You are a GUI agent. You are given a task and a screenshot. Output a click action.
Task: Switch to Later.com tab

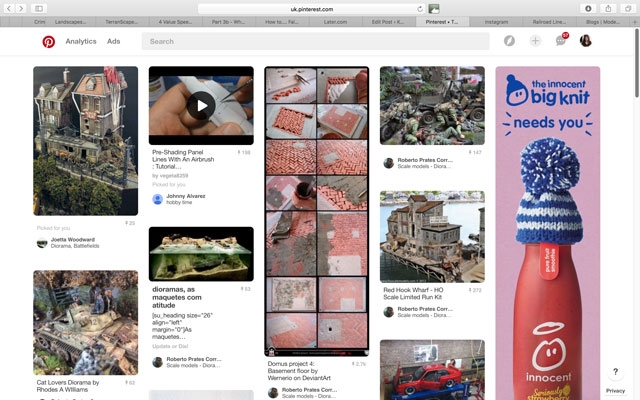pos(335,22)
